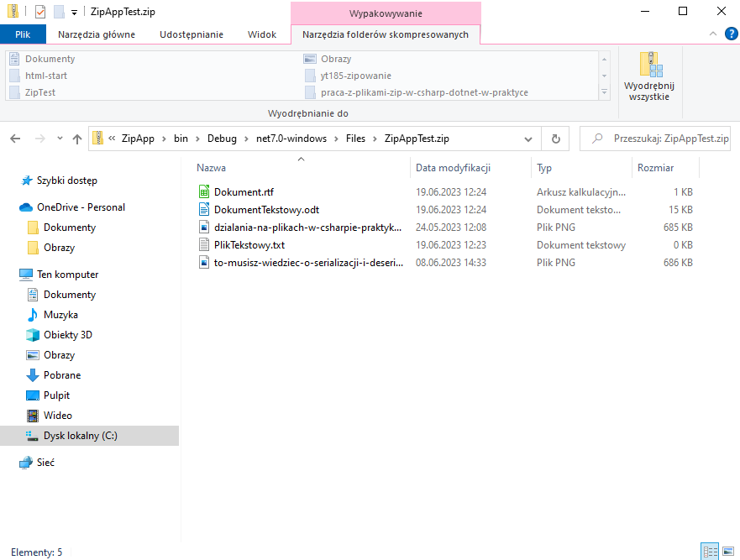Viewport: 740px width, 560px height.
Task: Switch to details view layout
Action: pos(709,552)
